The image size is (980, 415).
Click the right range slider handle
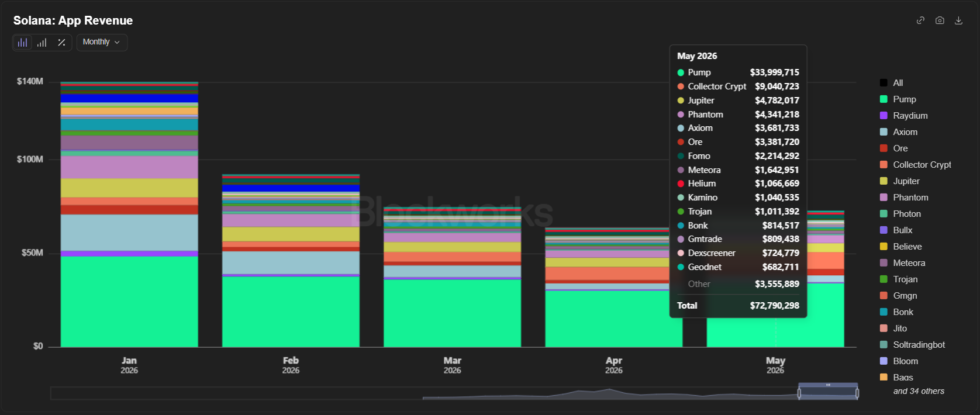coord(857,393)
